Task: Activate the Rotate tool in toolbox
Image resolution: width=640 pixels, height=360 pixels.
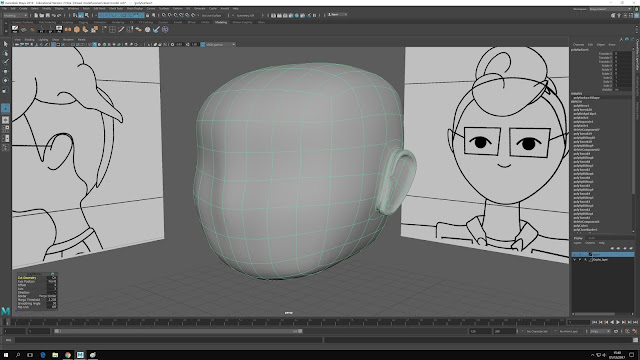Action: click(5, 80)
